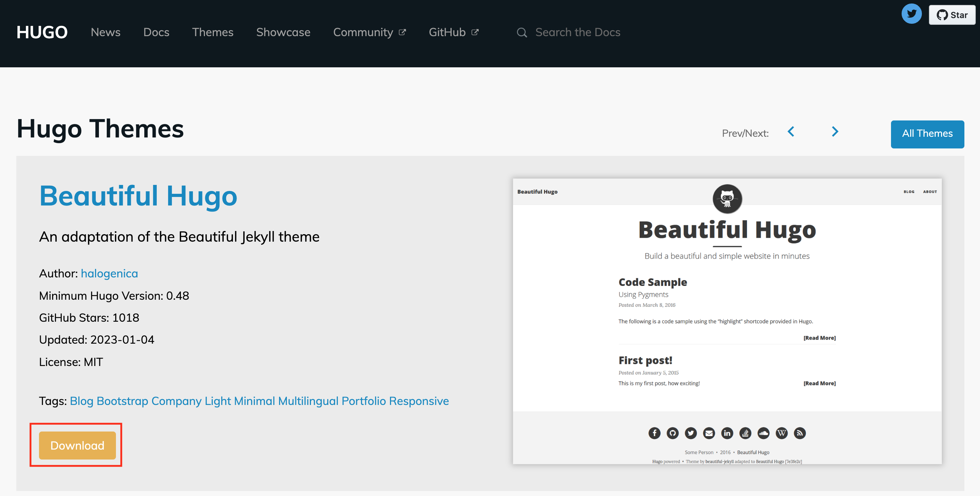Open the Beautiful Hugo title link
Viewport: 980px width, 496px height.
[x=138, y=196]
